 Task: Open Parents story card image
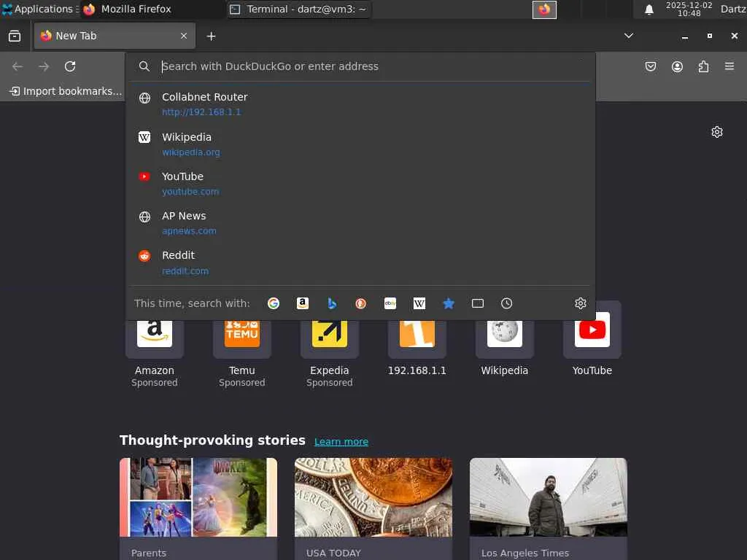198,497
